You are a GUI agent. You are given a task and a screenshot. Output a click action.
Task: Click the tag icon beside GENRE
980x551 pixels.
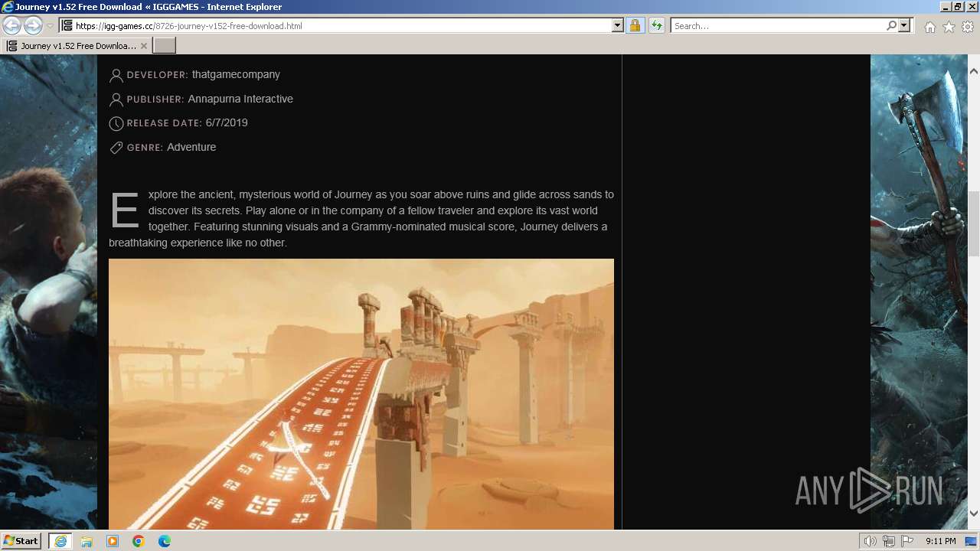click(x=116, y=148)
